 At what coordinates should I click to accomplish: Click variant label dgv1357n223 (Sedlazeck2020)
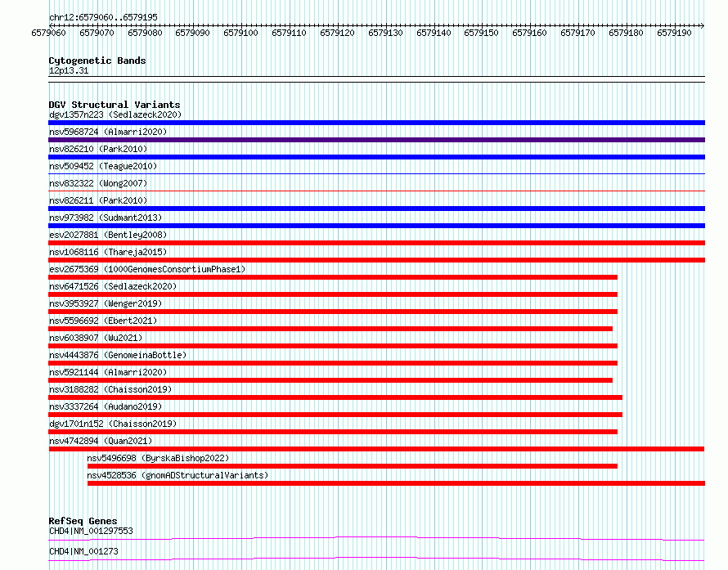click(x=115, y=114)
